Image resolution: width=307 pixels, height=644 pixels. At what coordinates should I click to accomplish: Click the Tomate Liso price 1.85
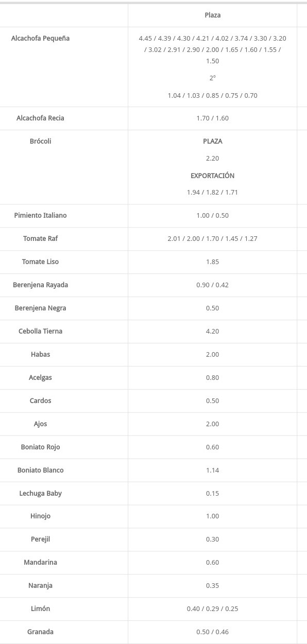pyautogui.click(x=212, y=262)
